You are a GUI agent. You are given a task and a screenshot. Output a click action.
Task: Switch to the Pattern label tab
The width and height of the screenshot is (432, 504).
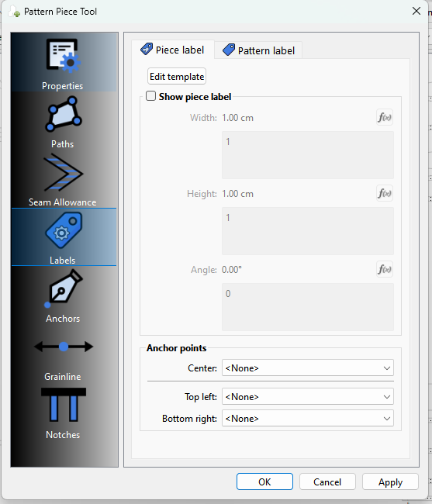(x=258, y=50)
